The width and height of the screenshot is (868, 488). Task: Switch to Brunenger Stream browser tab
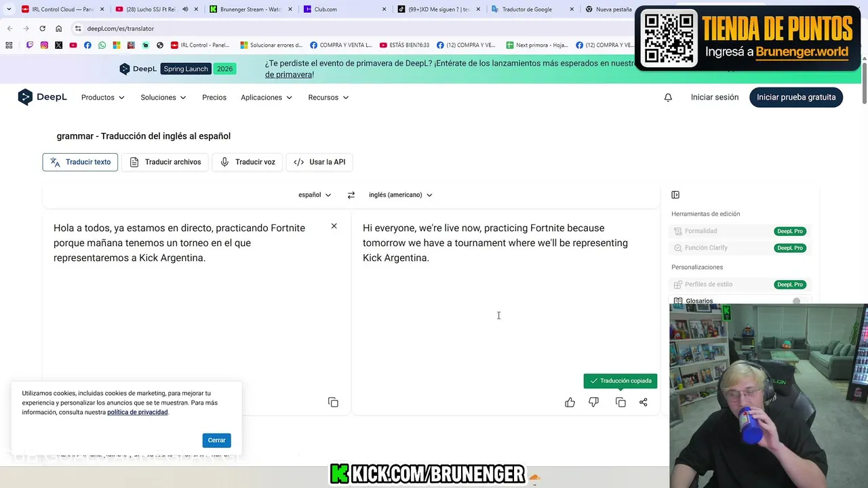click(251, 9)
